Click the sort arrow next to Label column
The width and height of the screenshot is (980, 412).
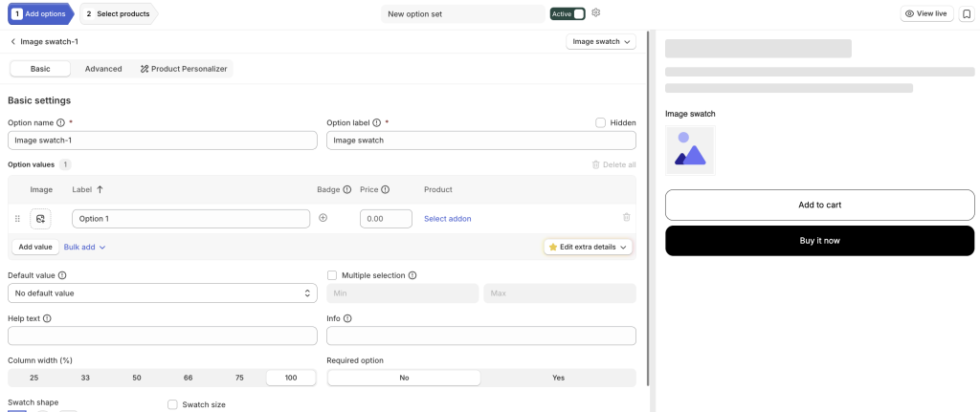[100, 189]
